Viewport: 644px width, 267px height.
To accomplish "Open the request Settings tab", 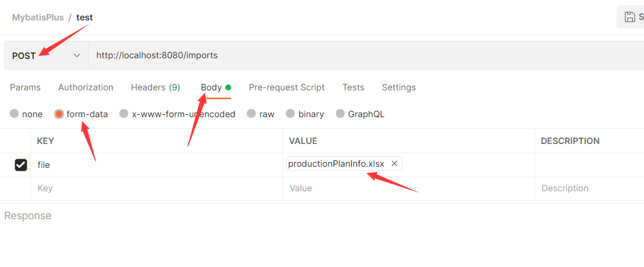I will tap(398, 87).
